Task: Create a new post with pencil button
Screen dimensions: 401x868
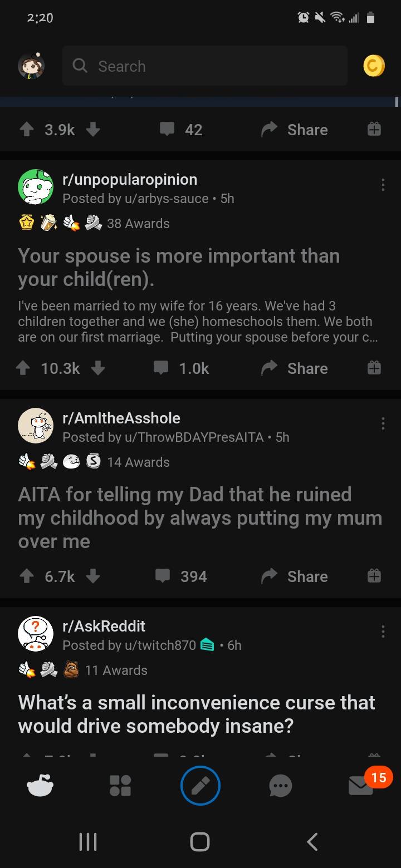Action: 200,786
